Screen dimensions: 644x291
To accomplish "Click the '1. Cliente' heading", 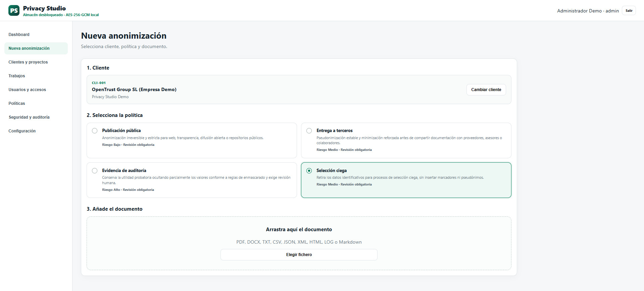I will pos(98,68).
